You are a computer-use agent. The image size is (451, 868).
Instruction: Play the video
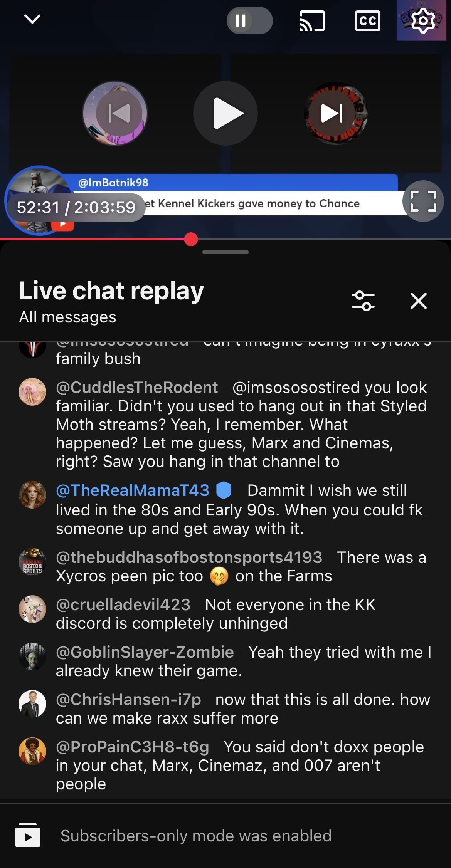coord(225,113)
